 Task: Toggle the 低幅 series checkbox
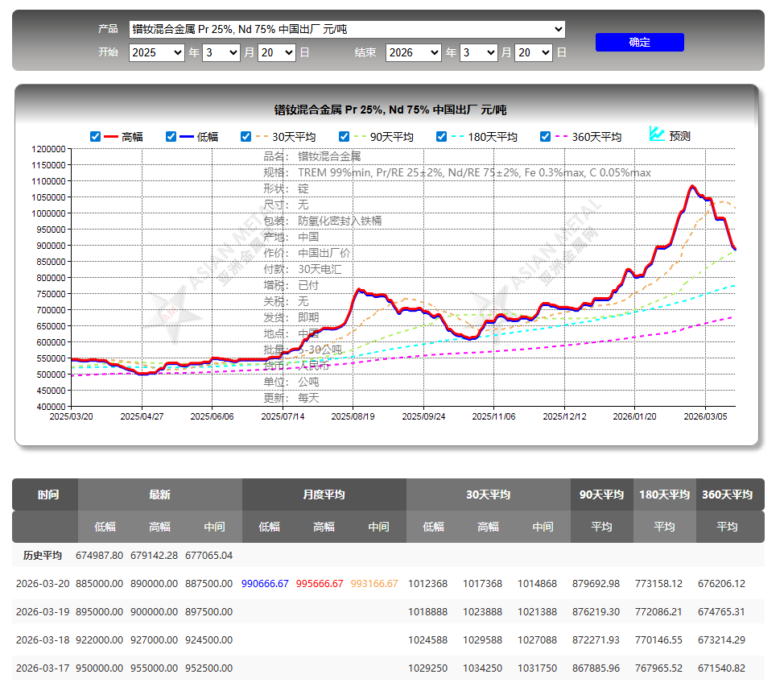click(x=171, y=137)
